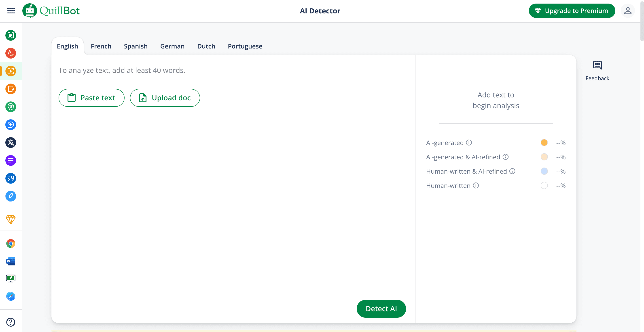Select the AI Detector sidebar icon
This screenshot has height=332, width=644.
[x=11, y=71]
